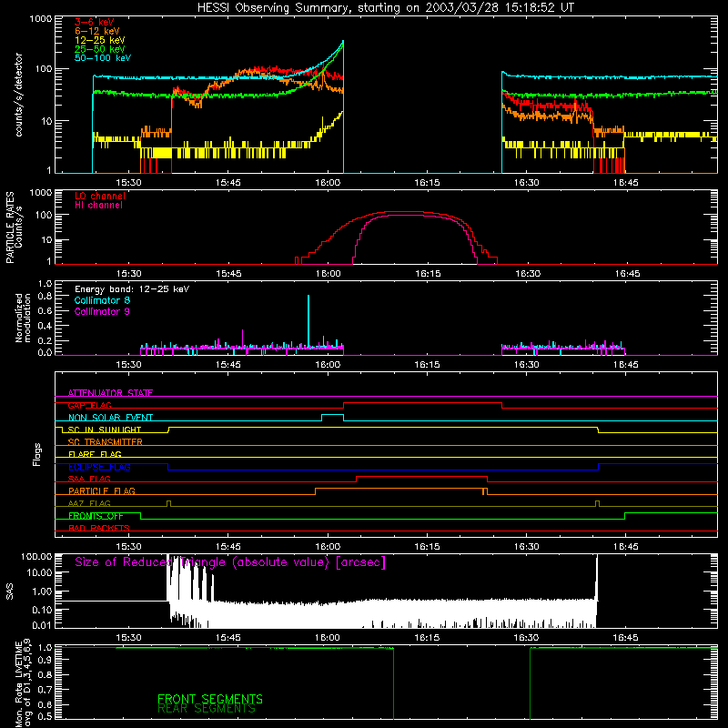Click the cyan modulation spike of Collimator 8
The height and width of the screenshot is (728, 728).
pos(308,320)
